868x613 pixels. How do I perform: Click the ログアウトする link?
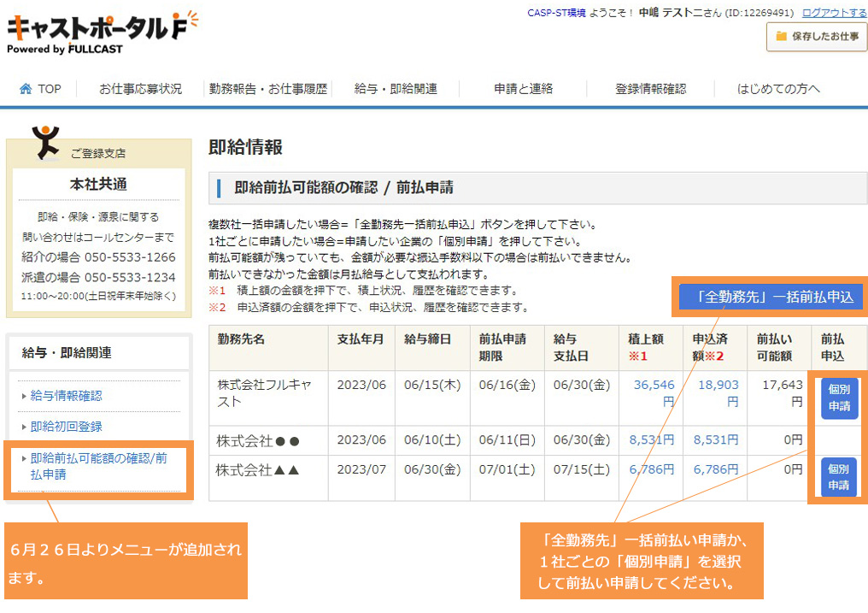coord(834,13)
